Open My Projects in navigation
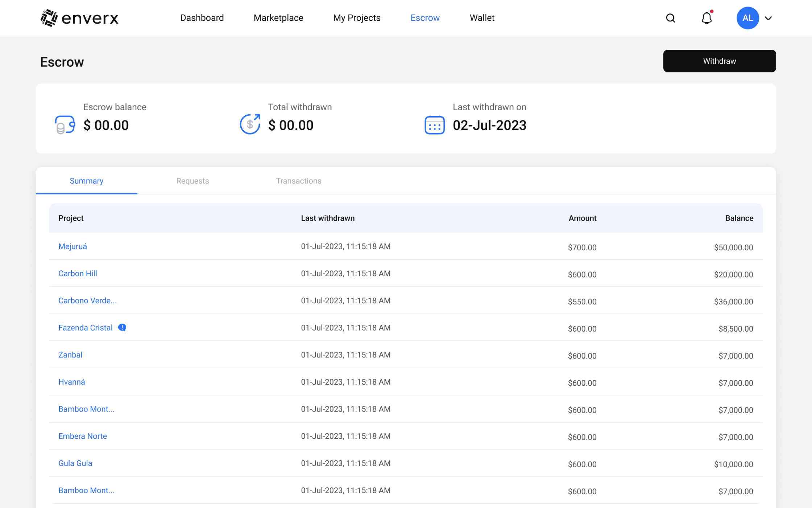 pyautogui.click(x=357, y=18)
